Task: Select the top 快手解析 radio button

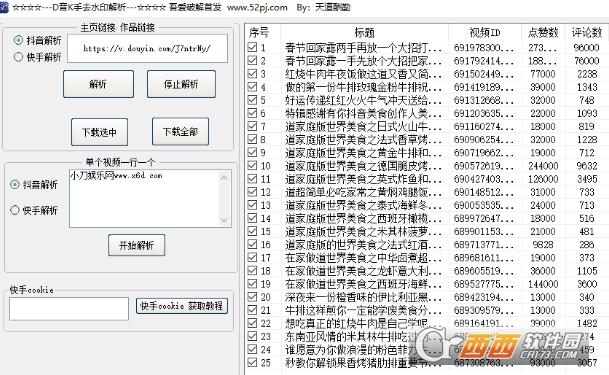Action: (x=18, y=57)
